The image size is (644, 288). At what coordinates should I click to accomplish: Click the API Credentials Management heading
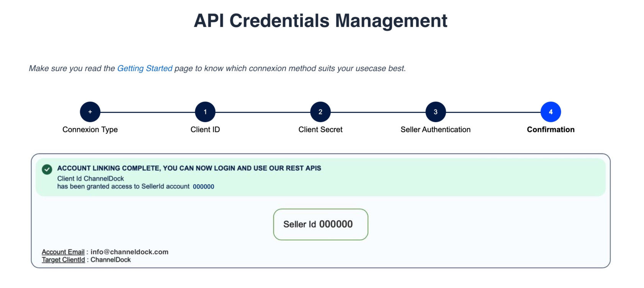[320, 21]
